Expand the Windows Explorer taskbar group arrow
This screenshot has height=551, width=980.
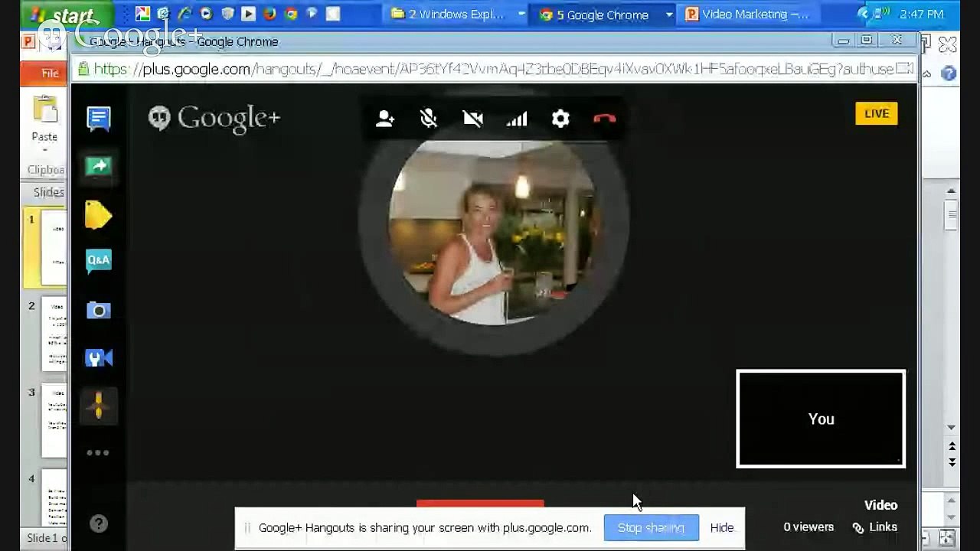(x=521, y=15)
